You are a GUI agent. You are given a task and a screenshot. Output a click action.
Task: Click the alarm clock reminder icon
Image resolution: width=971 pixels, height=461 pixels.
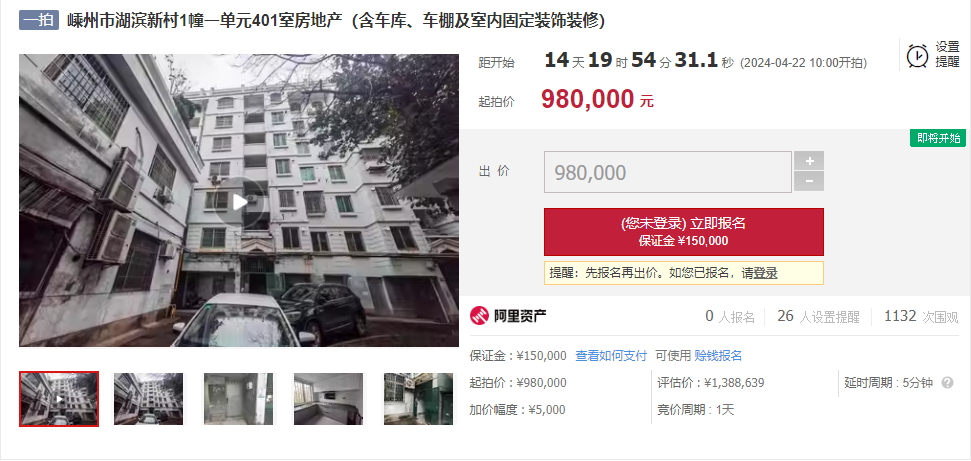click(x=917, y=56)
